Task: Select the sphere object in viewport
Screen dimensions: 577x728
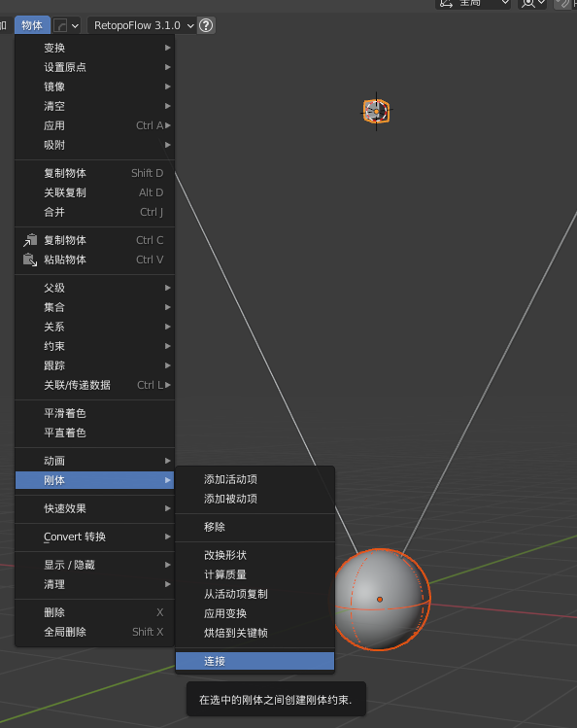Action: point(381,600)
